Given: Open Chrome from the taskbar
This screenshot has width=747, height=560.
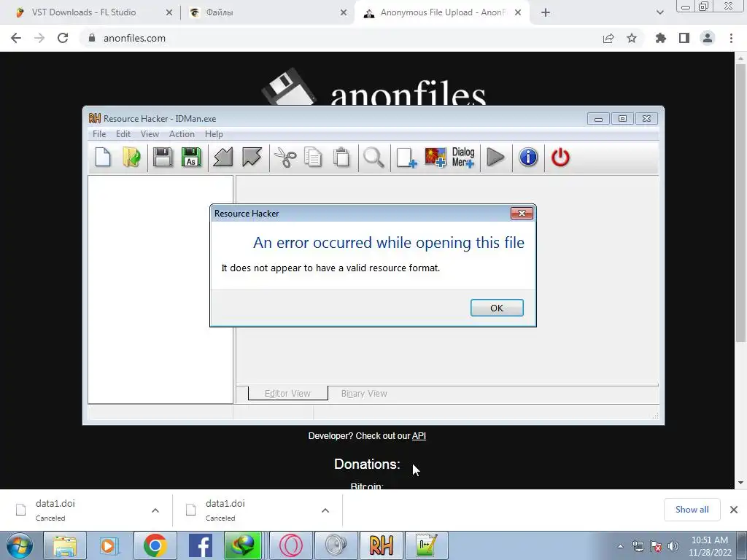Looking at the screenshot, I should [x=155, y=545].
